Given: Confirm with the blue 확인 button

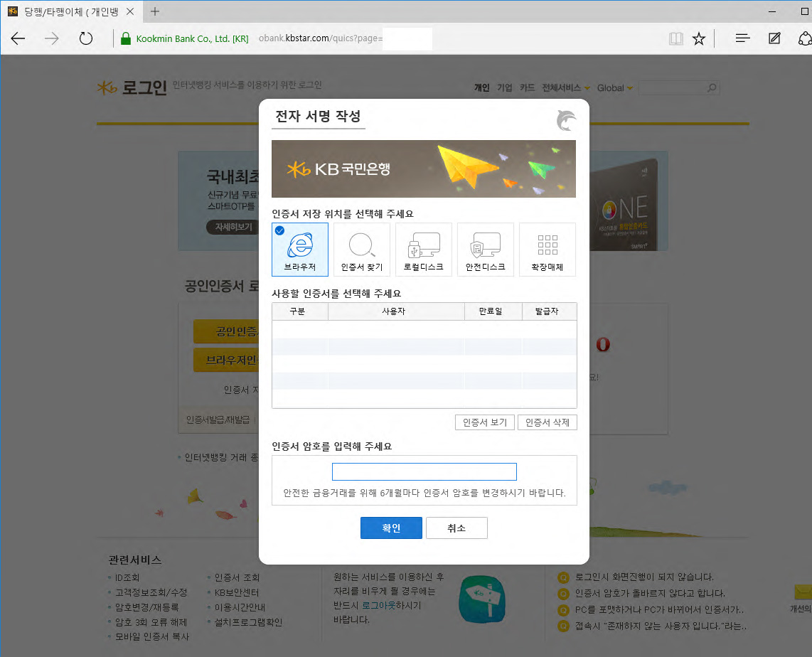Looking at the screenshot, I should (x=391, y=528).
